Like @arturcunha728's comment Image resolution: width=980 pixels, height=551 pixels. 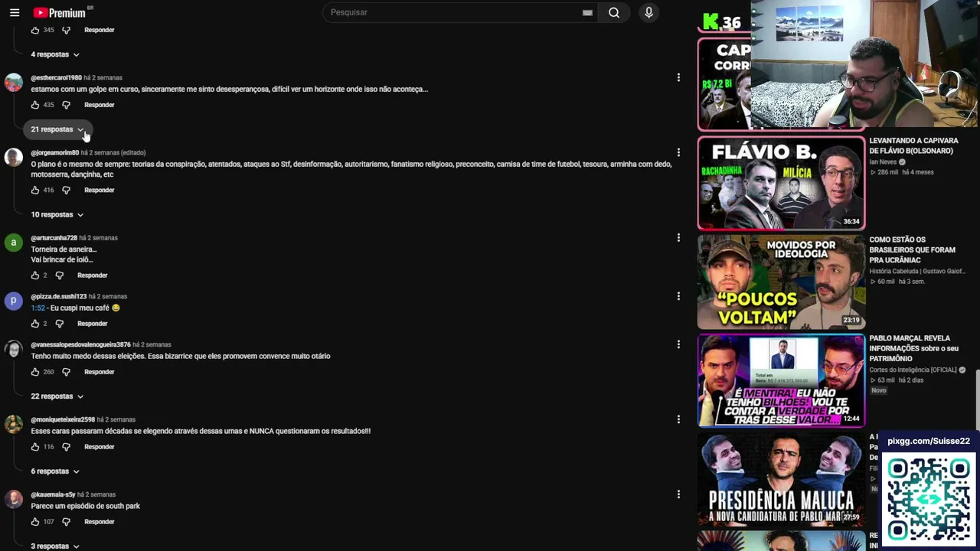pos(35,275)
